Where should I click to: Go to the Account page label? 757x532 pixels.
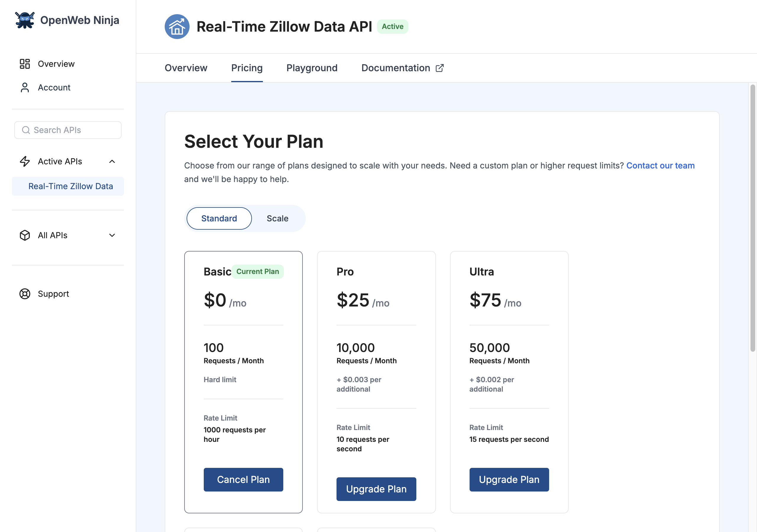[54, 87]
